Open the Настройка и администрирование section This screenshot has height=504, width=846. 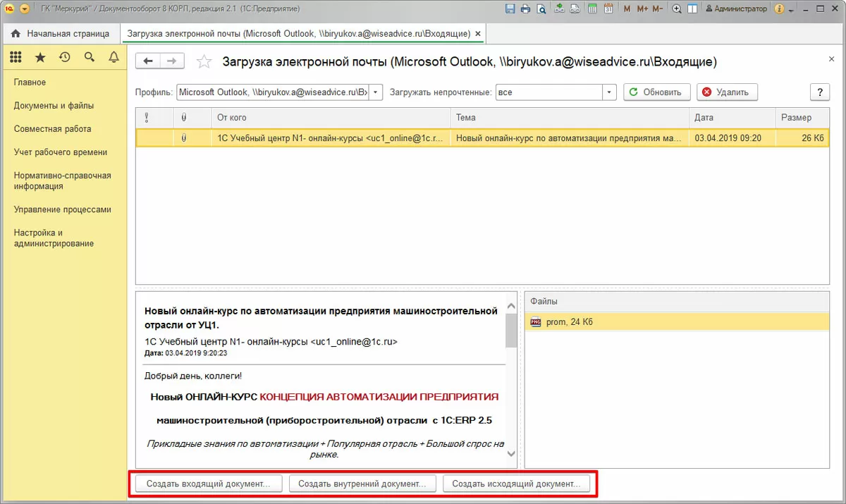(x=54, y=238)
